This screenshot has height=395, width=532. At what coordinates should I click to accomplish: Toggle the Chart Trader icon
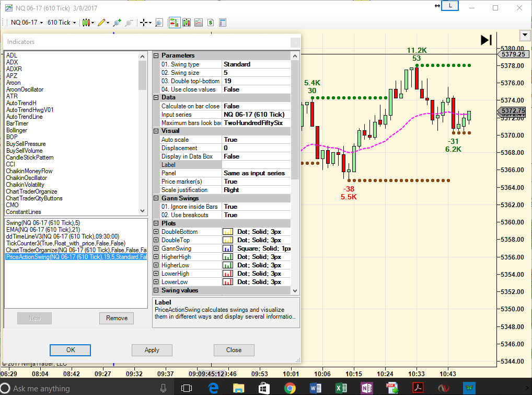175,22
